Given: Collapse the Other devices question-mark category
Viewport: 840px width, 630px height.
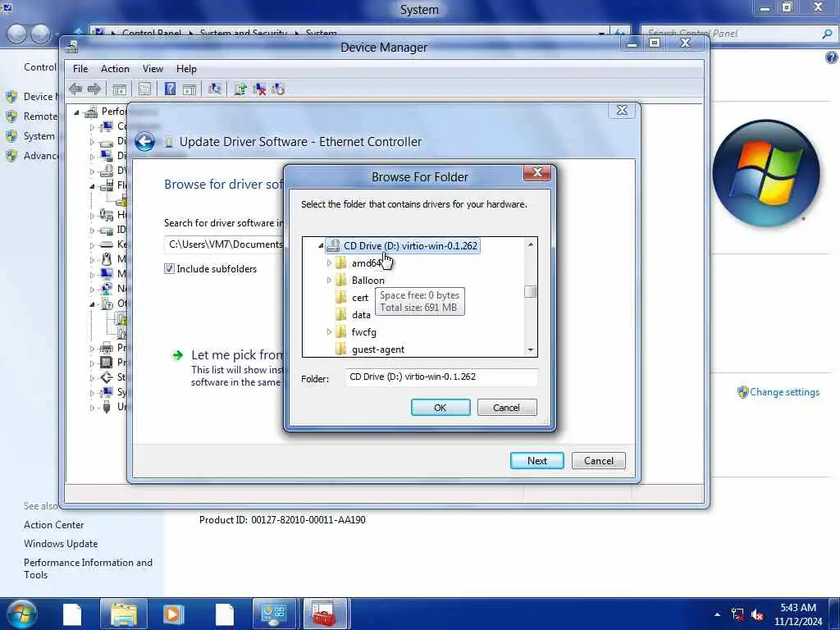Looking at the screenshot, I should pyautogui.click(x=92, y=304).
